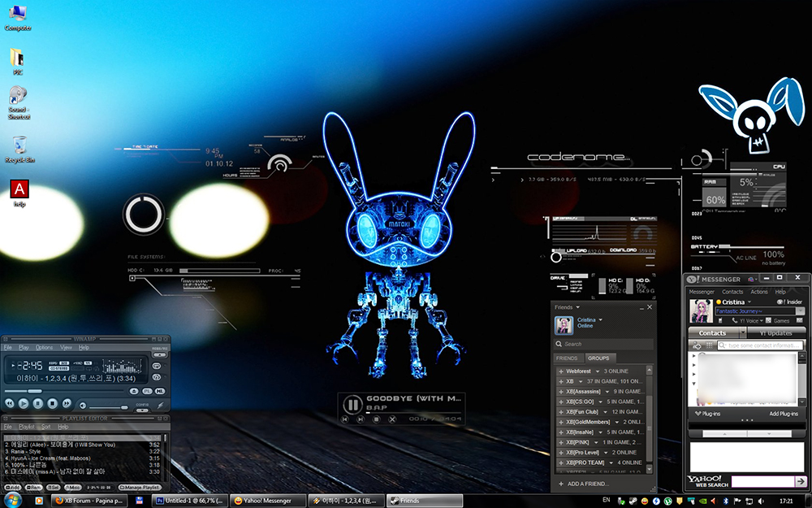Click the Yahoo Insider link

[790, 302]
